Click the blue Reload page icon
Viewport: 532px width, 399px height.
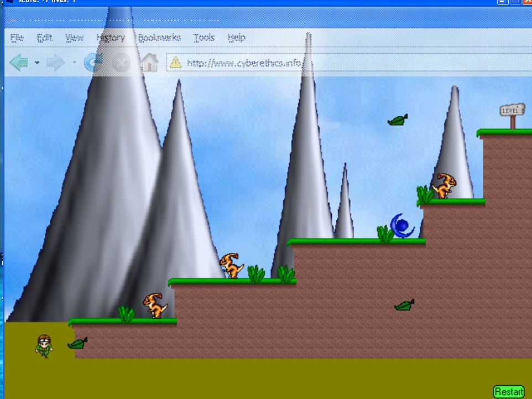[93, 63]
